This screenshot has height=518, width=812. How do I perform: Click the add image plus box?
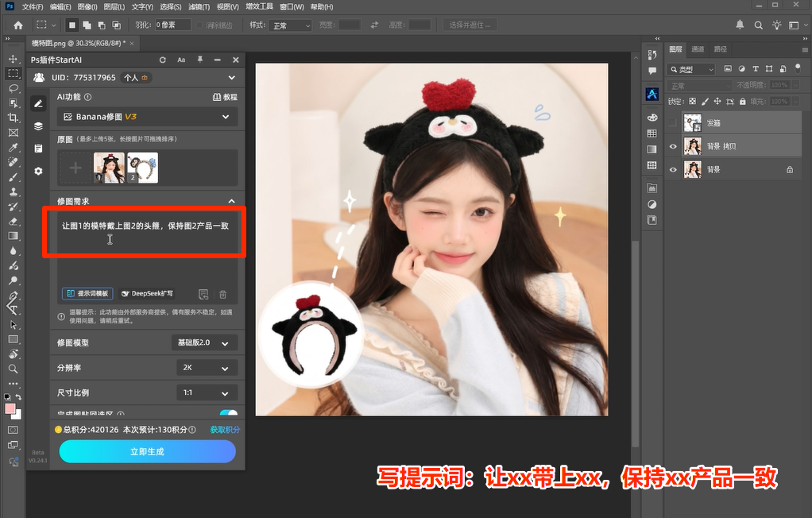(x=75, y=168)
